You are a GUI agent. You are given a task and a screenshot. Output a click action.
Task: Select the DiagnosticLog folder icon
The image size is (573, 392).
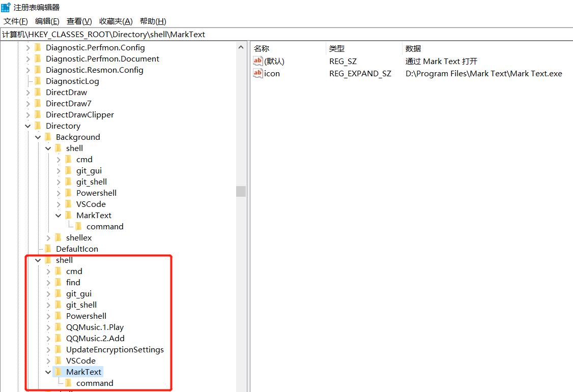point(38,81)
